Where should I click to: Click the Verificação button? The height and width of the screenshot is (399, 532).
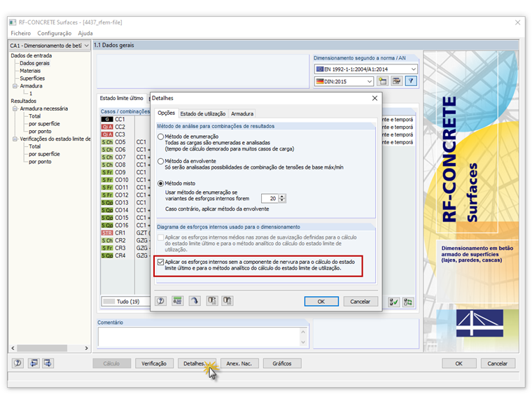tap(154, 363)
